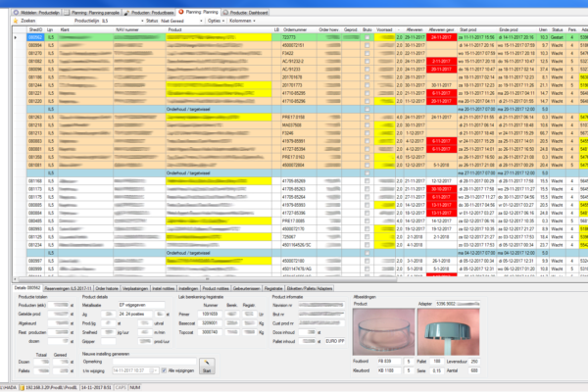This screenshot has height=392, width=588.
Task: Click the Metallisatie field EP vrijgegeven
Action: [x=141, y=305]
